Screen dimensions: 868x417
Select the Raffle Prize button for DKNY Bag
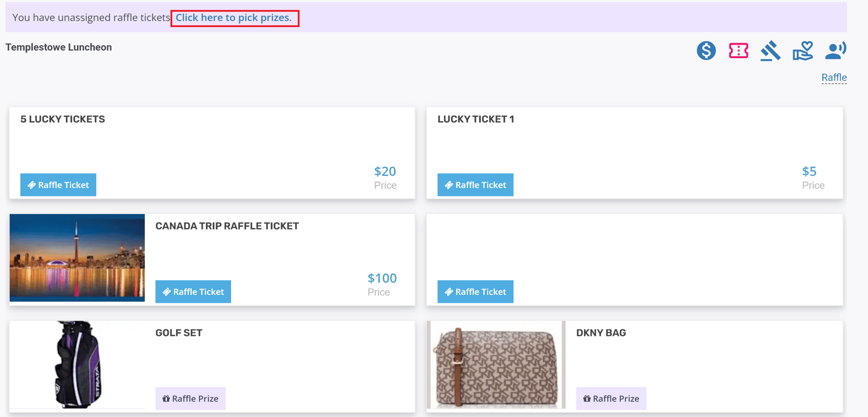click(611, 398)
